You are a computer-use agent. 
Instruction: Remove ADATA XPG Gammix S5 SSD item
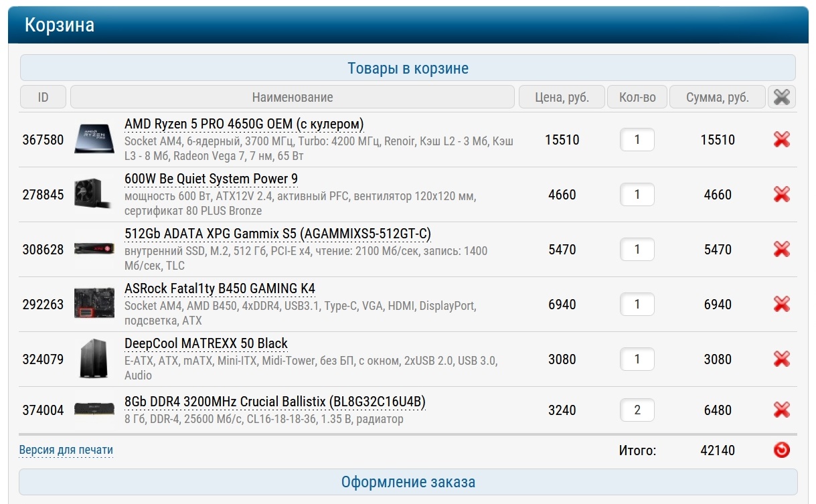coord(781,250)
